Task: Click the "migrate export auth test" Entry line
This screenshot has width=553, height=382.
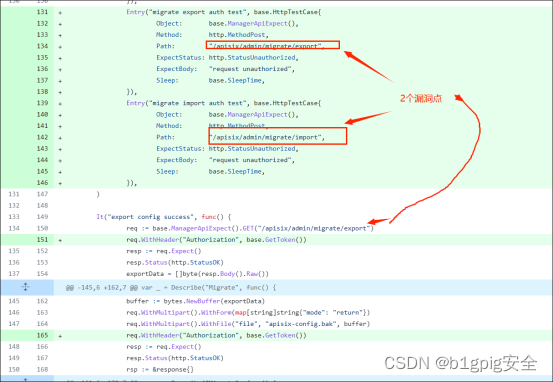Action: 224,12
